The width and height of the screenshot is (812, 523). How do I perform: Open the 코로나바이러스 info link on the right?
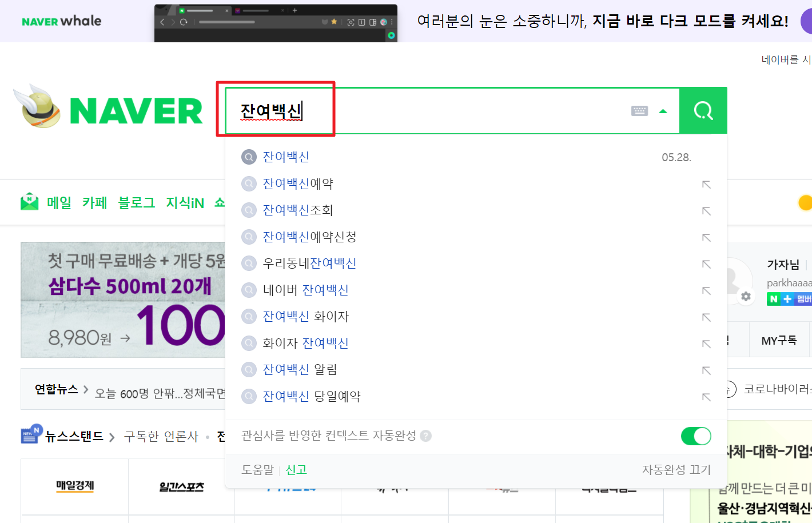pos(777,389)
